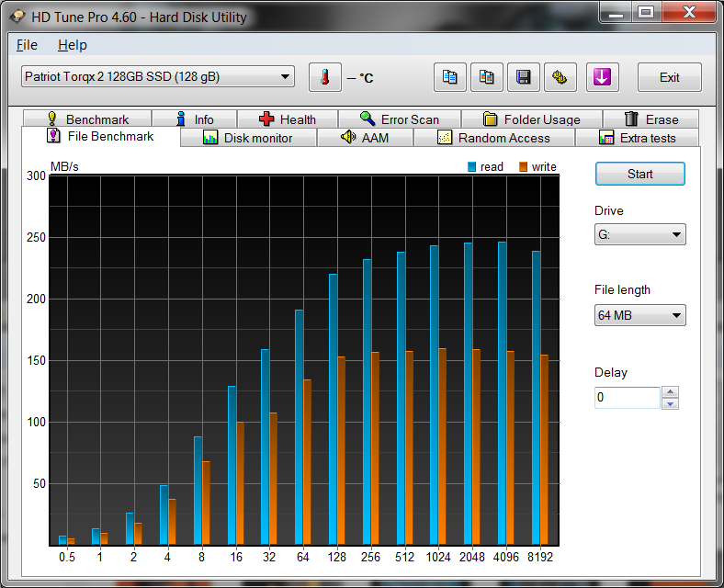Open the File menu

click(27, 45)
